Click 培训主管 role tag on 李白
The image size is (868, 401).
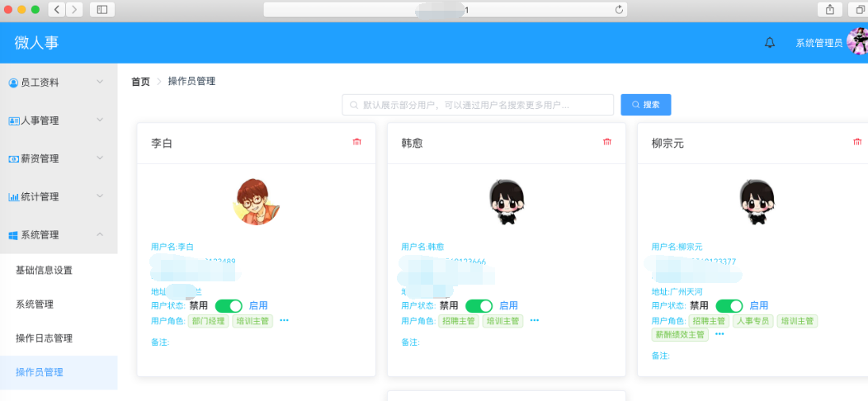click(252, 321)
